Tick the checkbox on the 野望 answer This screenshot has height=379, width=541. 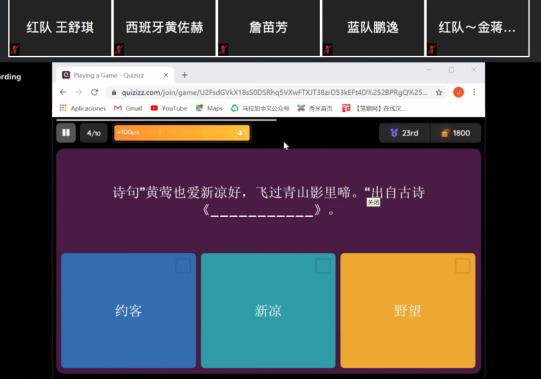click(x=462, y=266)
